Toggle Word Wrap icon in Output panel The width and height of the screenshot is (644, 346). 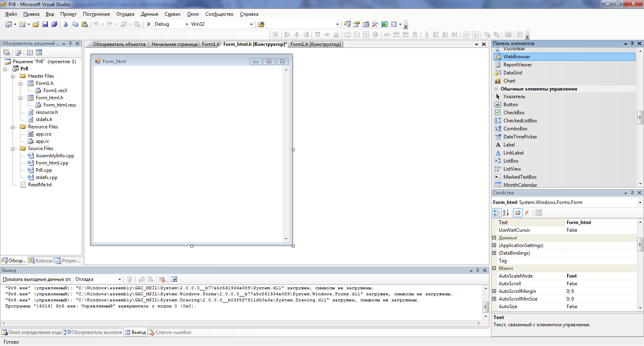(x=174, y=279)
